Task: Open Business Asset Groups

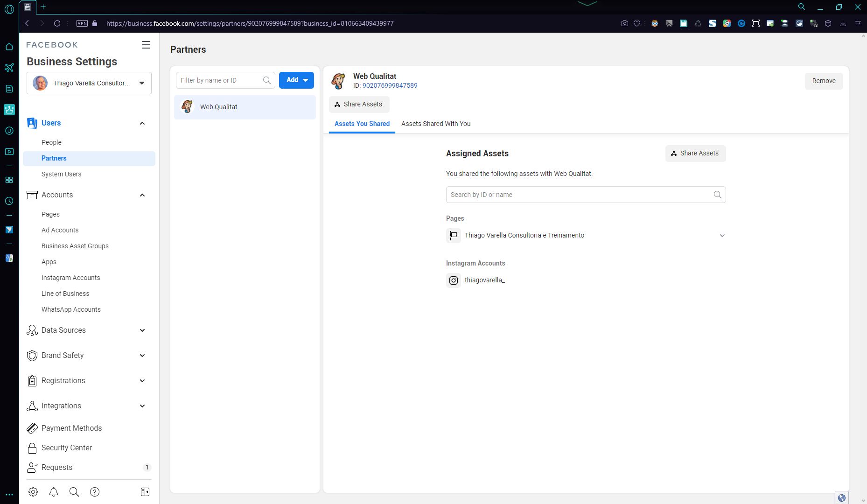Action: (75, 246)
